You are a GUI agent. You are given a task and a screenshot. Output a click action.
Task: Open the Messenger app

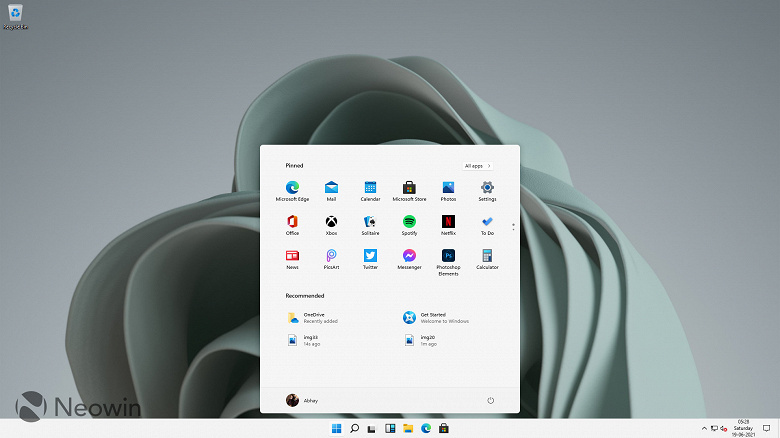(x=409, y=256)
